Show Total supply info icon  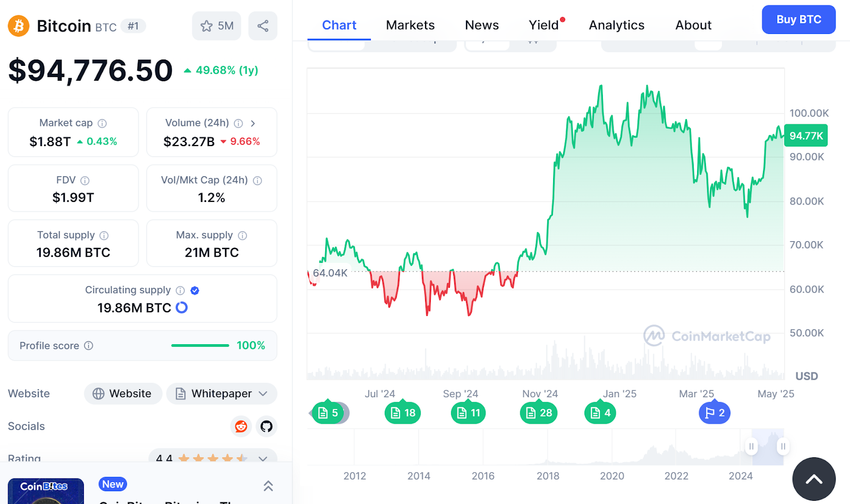click(x=104, y=235)
